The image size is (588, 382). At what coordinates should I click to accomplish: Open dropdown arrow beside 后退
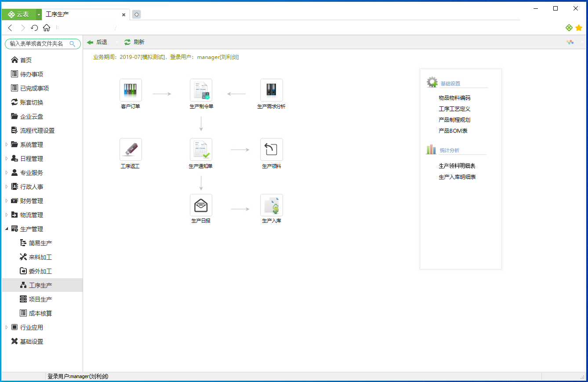[x=116, y=42]
